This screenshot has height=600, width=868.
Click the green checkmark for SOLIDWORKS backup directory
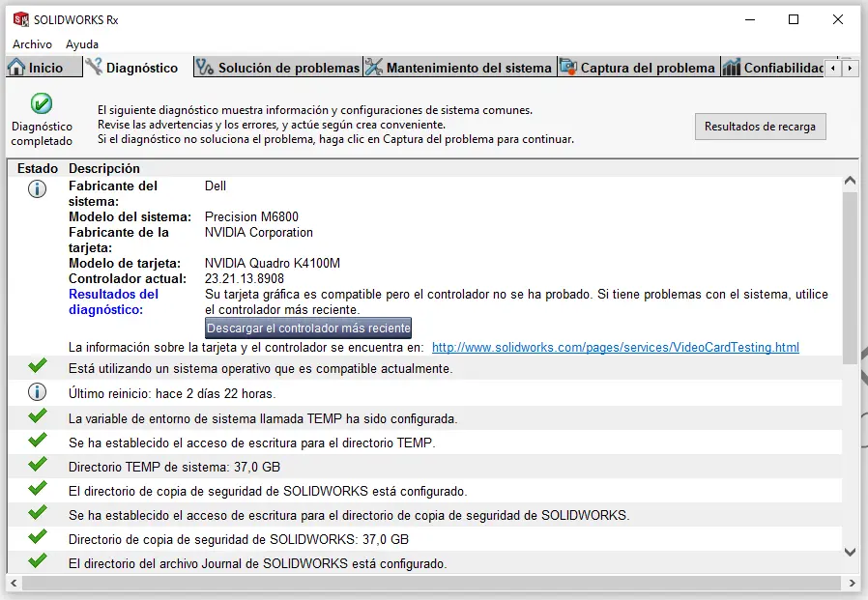tap(36, 491)
